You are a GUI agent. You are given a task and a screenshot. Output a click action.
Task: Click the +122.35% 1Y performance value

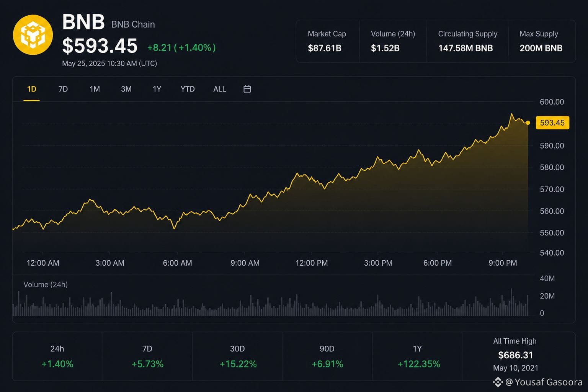coord(419,364)
